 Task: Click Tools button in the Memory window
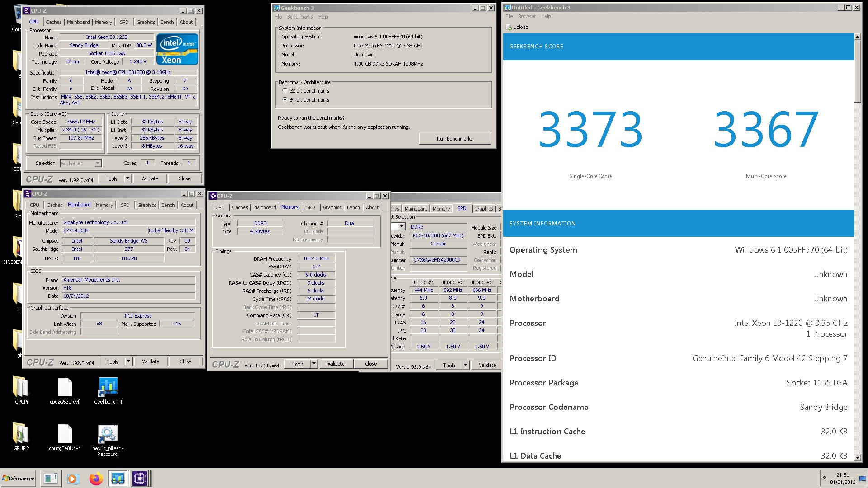click(x=297, y=364)
